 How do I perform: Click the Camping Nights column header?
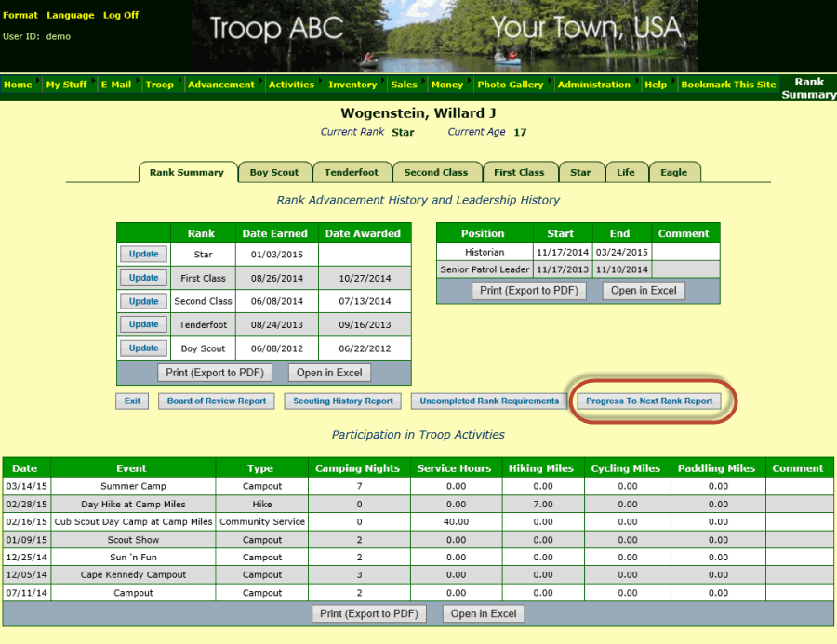[x=357, y=468]
